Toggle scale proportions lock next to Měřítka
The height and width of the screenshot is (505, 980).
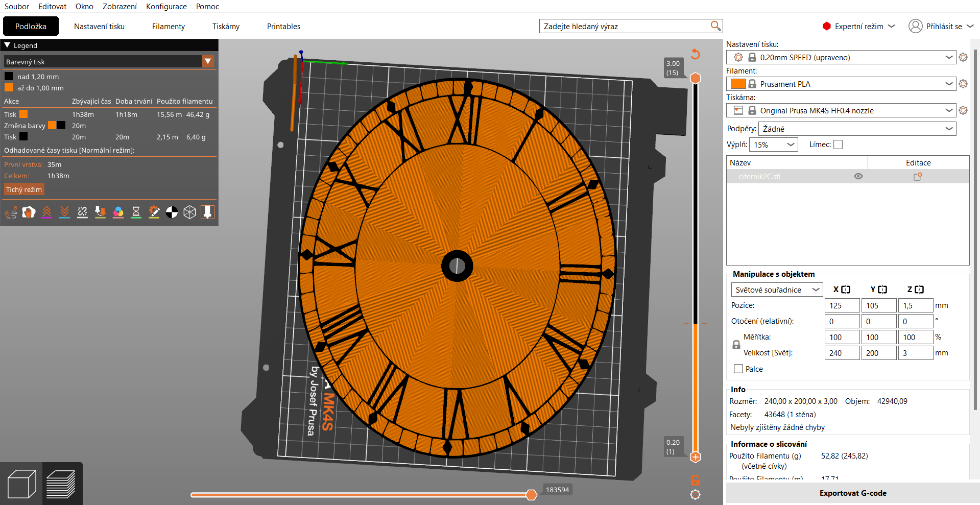[736, 345]
